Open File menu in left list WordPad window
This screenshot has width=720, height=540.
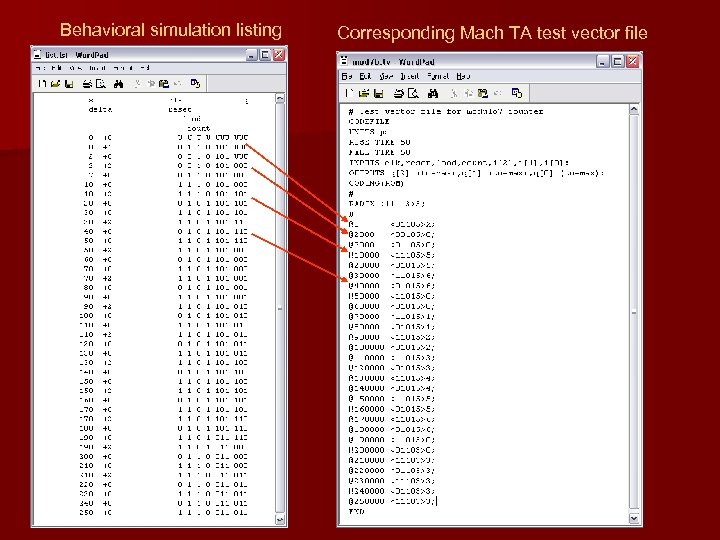[x=40, y=68]
